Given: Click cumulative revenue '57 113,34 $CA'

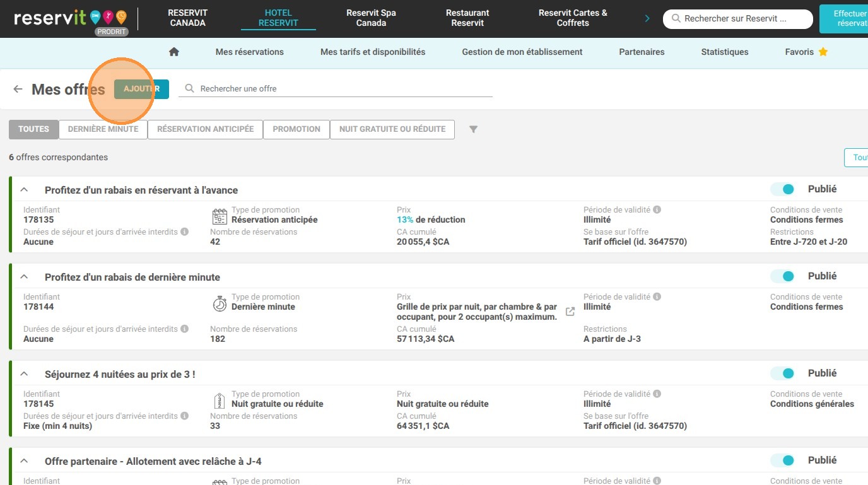Looking at the screenshot, I should (426, 339).
